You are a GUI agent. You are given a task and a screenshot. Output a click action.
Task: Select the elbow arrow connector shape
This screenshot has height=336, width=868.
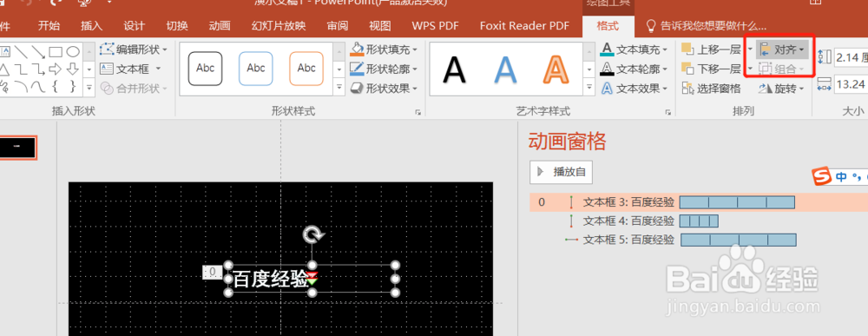tap(37, 69)
